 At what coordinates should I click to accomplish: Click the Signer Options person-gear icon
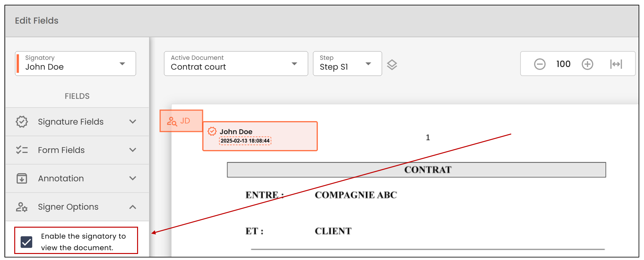coord(22,207)
